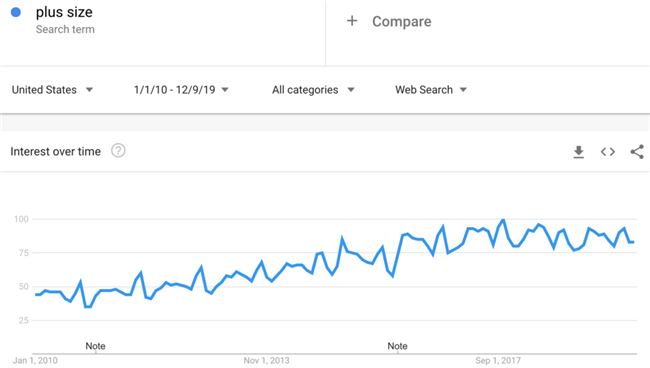The height and width of the screenshot is (368, 650).
Task: Download the Interest over time chart data
Action: 579,152
